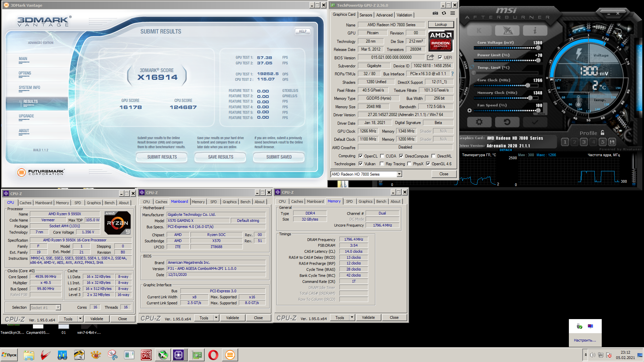Toggle Vulkan checkbox
This screenshot has height=362, width=644.
361,164
